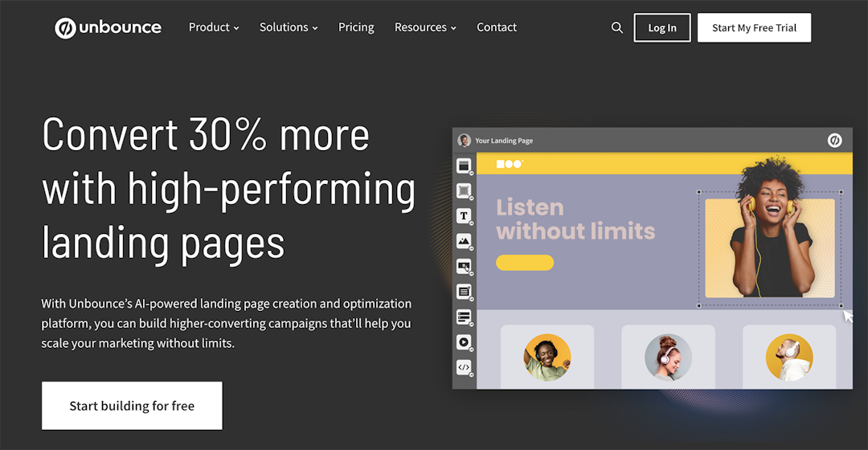Select the box tool in builder sidebar

pyautogui.click(x=464, y=191)
